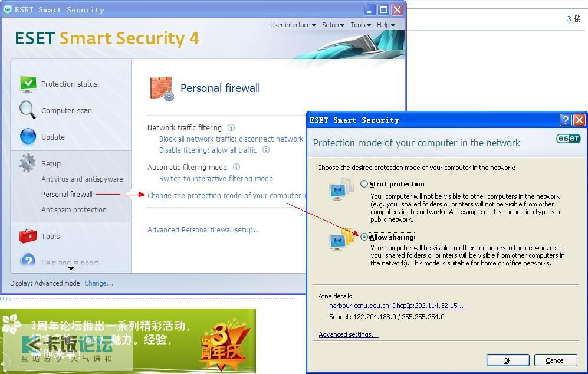Select the Strict protection radio button
588x374 pixels.
point(364,184)
